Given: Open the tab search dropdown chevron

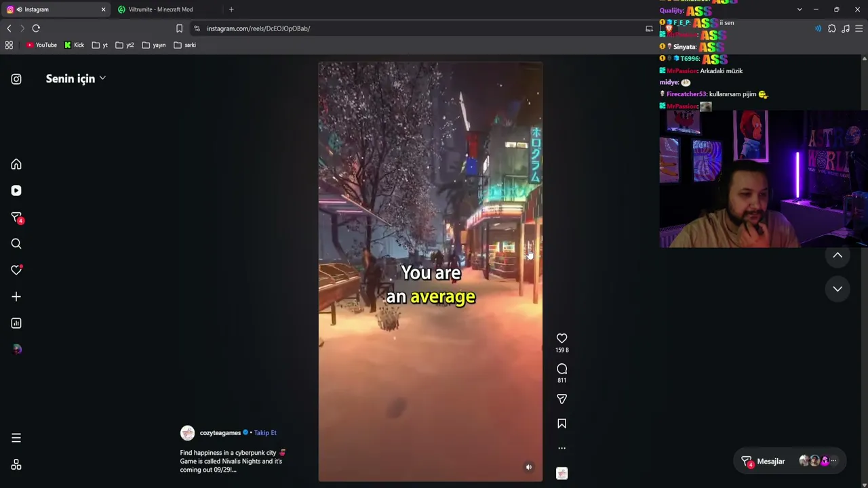Looking at the screenshot, I should (800, 9).
